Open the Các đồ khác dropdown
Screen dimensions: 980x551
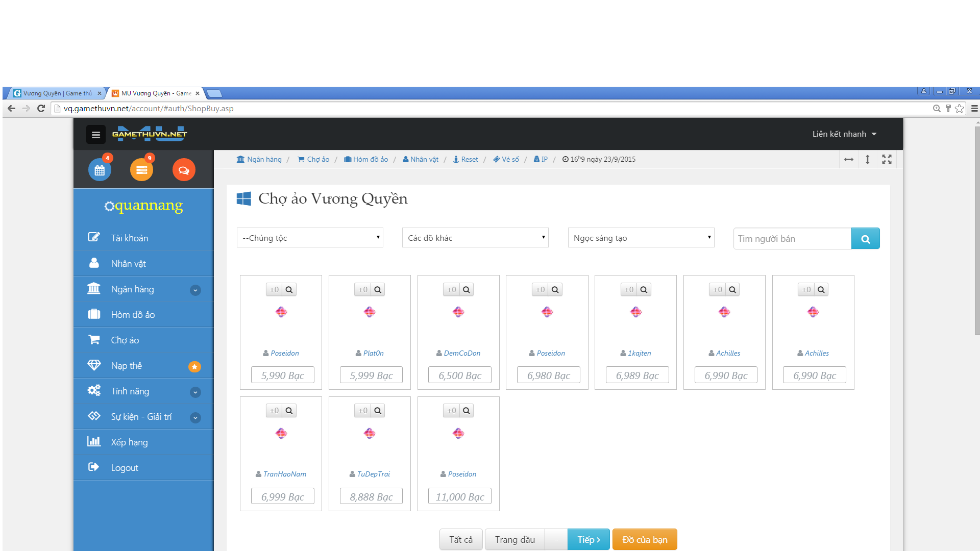[x=475, y=238]
